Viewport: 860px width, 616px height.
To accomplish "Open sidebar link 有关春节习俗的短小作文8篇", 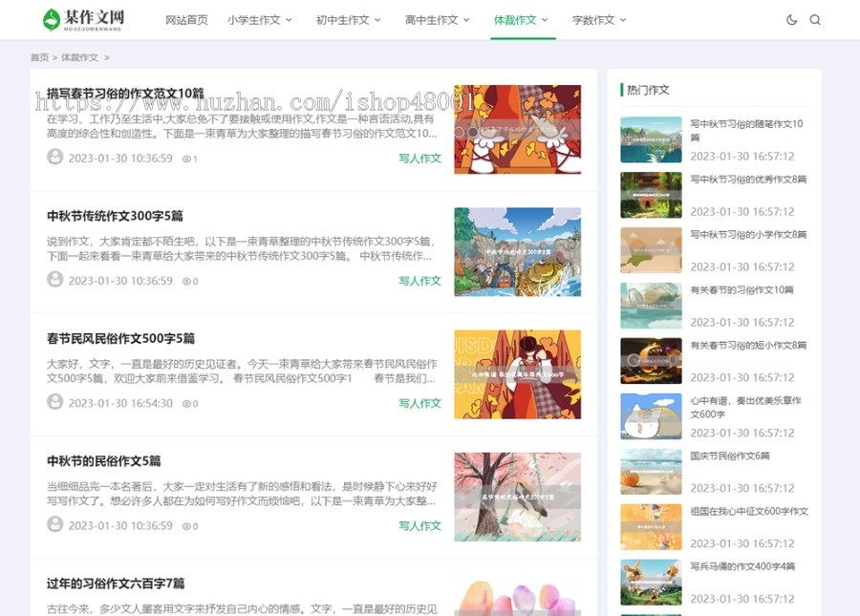I will [x=748, y=346].
